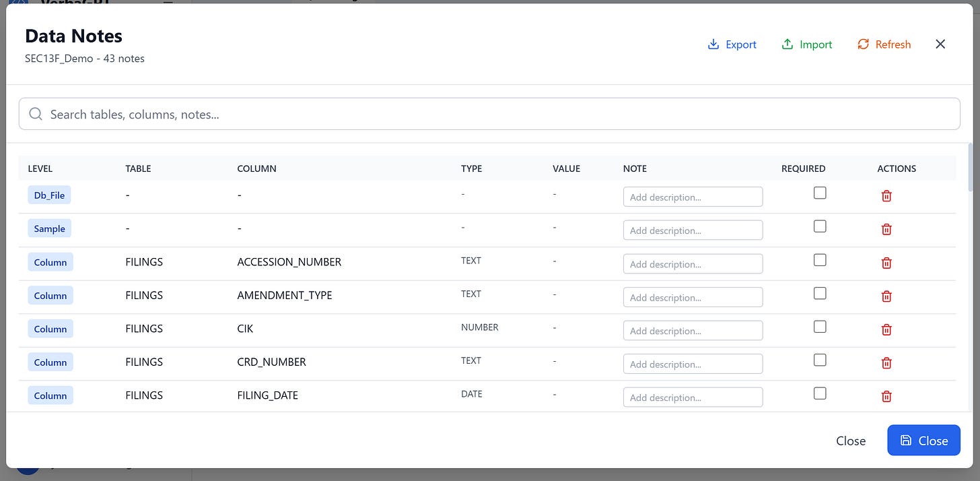The width and height of the screenshot is (980, 481).
Task: Mark AMENDMENT_TYPE as required
Action: 820,293
